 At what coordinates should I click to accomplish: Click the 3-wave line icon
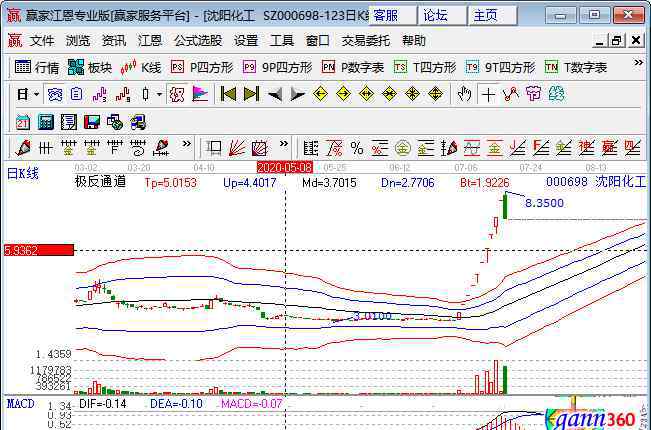100,95
